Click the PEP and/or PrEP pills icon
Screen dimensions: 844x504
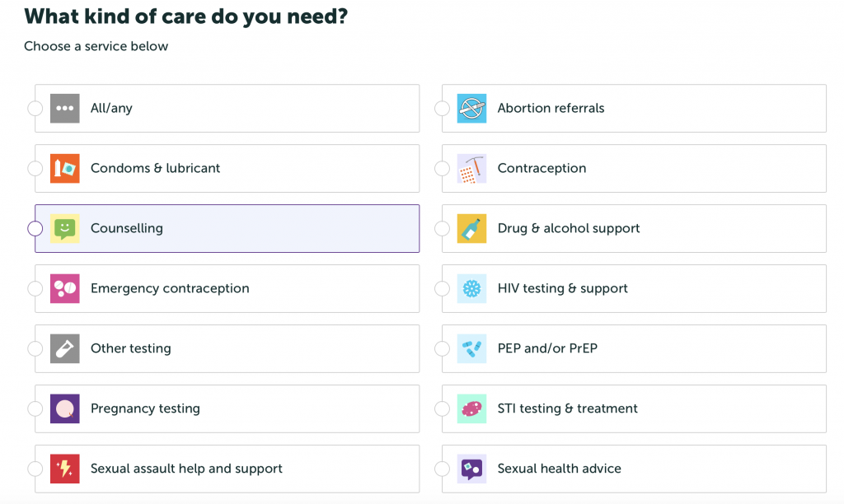click(471, 348)
